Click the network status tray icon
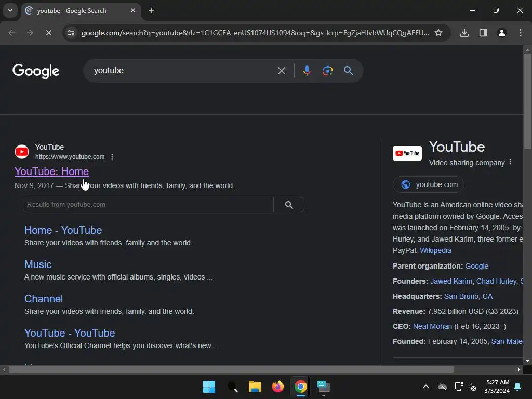This screenshot has width=532, height=399. tap(459, 387)
